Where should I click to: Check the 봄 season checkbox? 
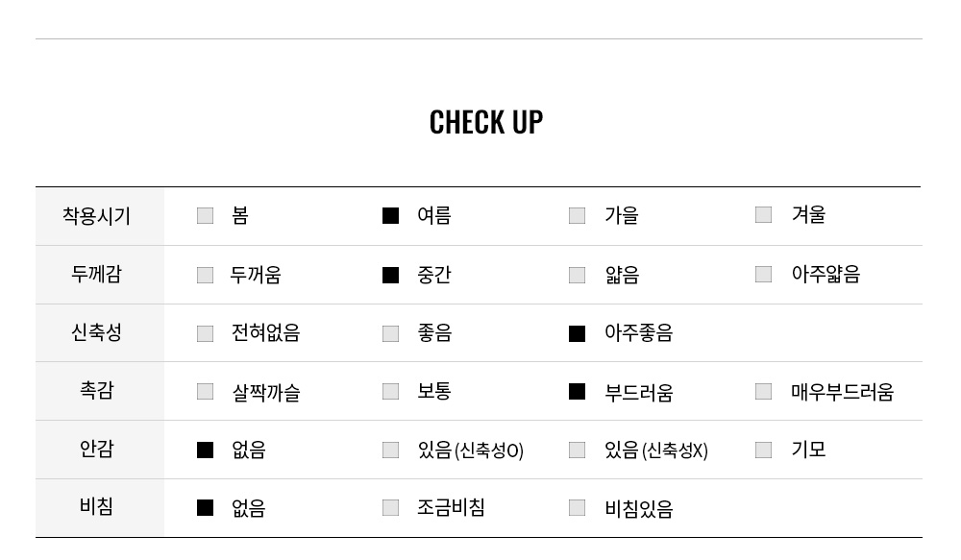click(205, 216)
